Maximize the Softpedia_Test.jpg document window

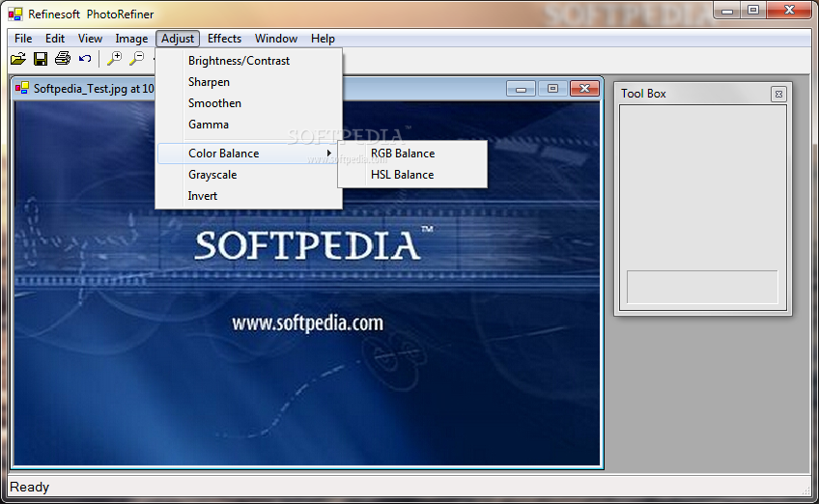tap(552, 88)
